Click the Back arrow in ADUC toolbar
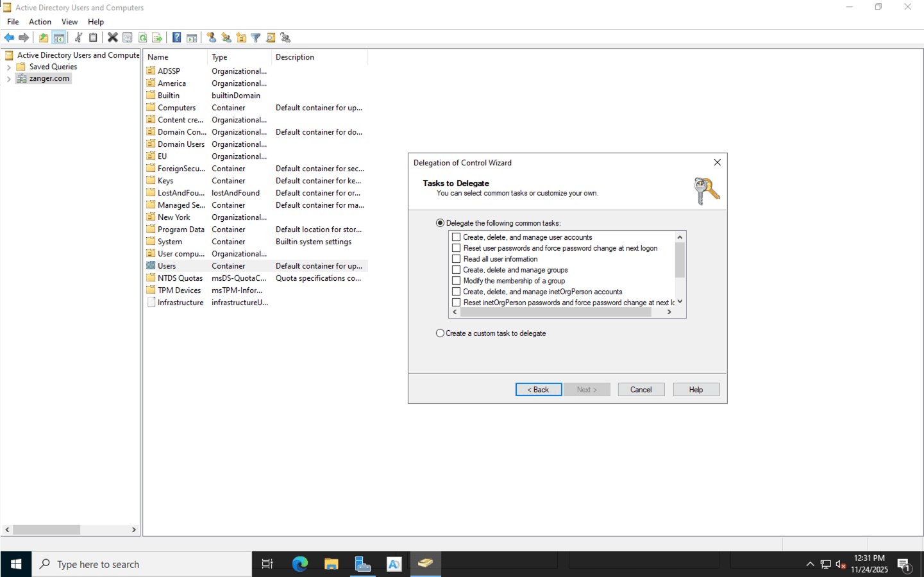 (9, 38)
